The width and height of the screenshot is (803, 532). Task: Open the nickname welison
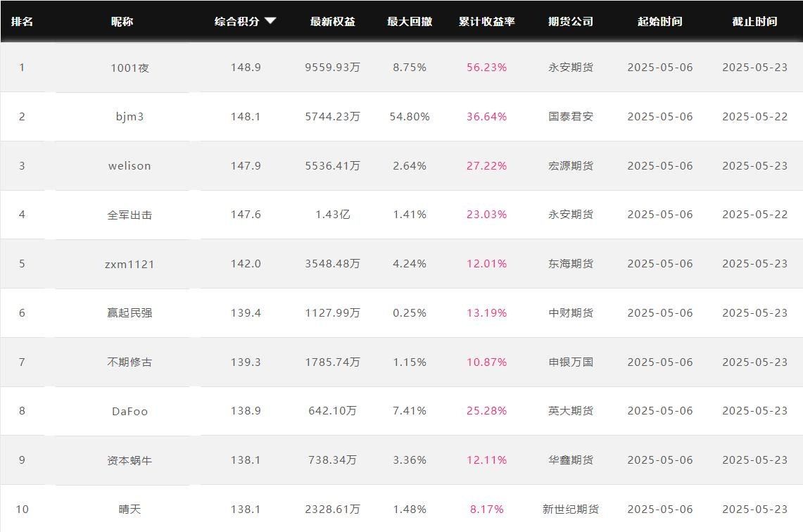(129, 166)
